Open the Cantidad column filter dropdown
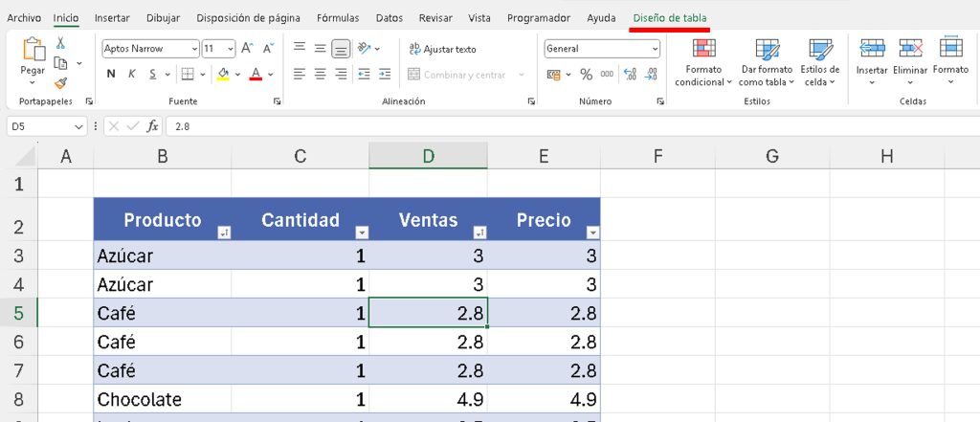980x422 pixels. pos(362,232)
